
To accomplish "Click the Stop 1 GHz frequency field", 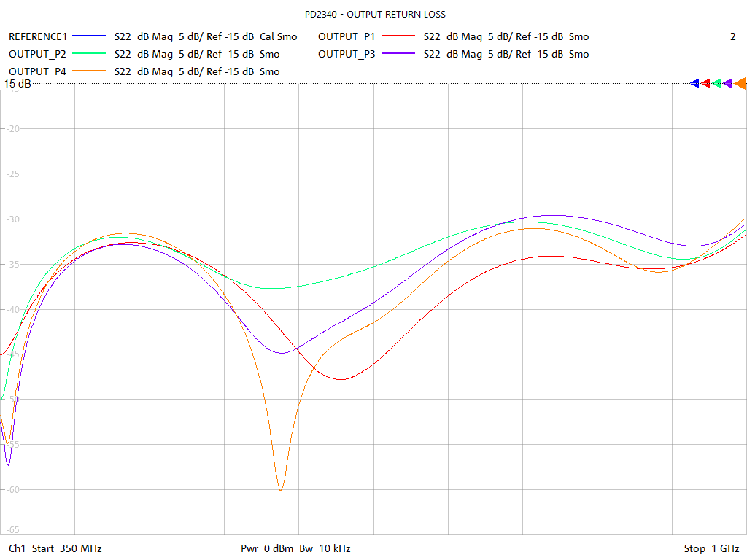I will pyautogui.click(x=711, y=548).
